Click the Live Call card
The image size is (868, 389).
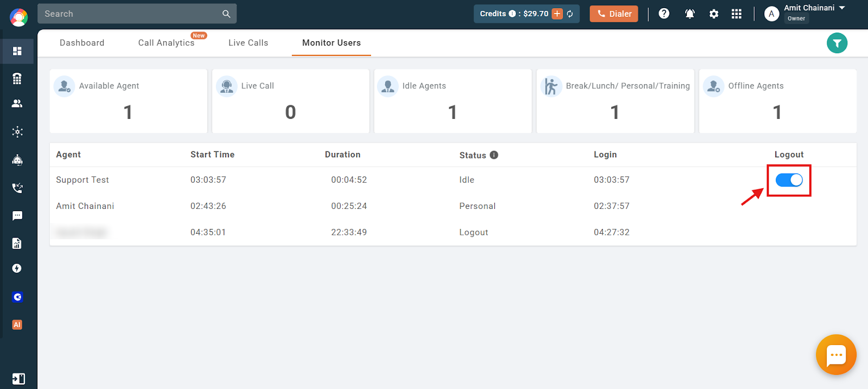(291, 101)
